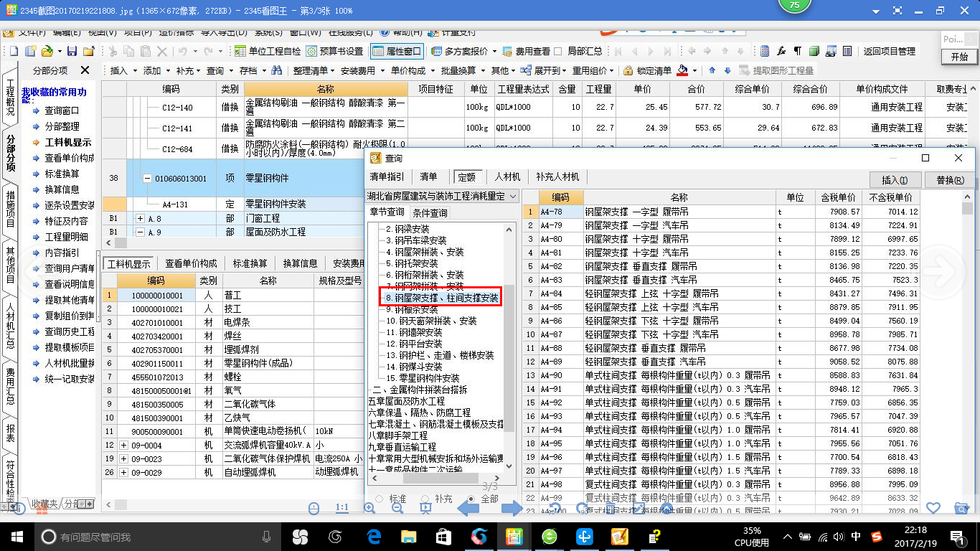This screenshot has width=980, height=551.
Task: Click the Cortana search box
Action: click(x=158, y=536)
